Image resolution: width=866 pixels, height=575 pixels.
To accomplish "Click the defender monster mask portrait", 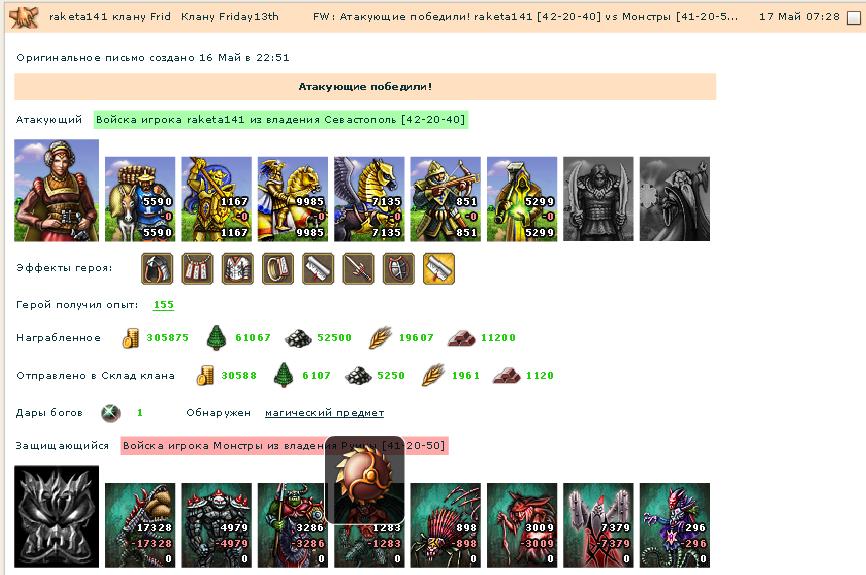I will click(56, 516).
